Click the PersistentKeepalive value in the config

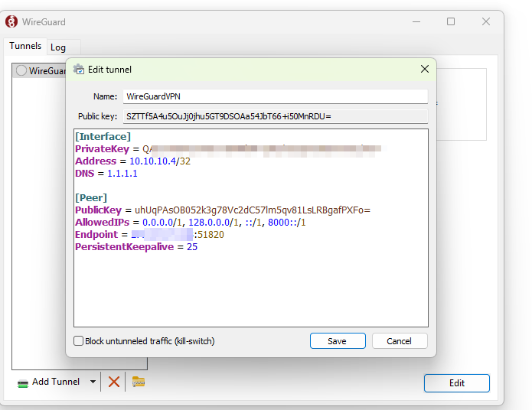coord(192,247)
